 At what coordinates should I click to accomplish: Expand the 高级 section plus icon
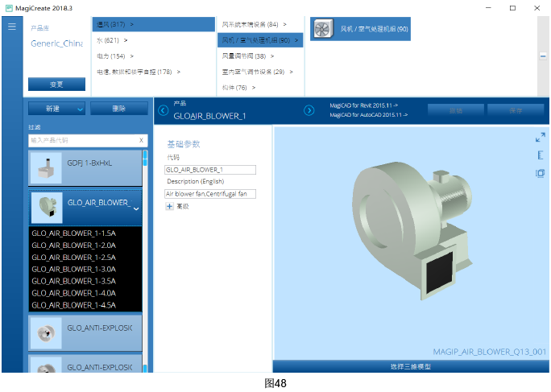(169, 206)
